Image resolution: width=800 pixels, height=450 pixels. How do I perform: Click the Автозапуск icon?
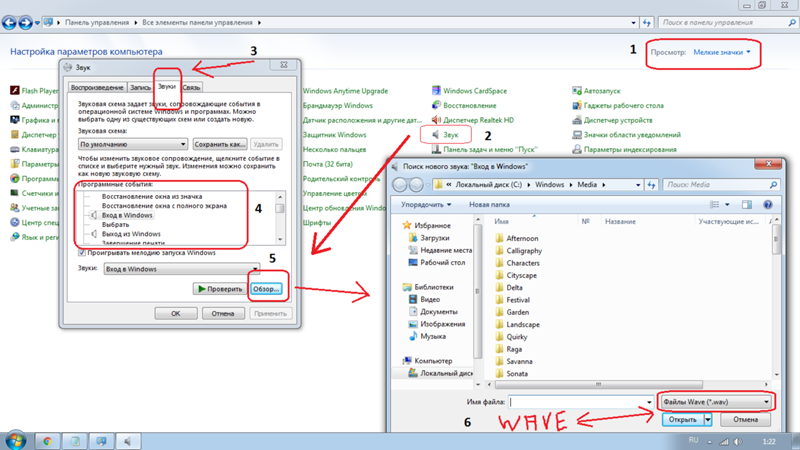click(577, 91)
